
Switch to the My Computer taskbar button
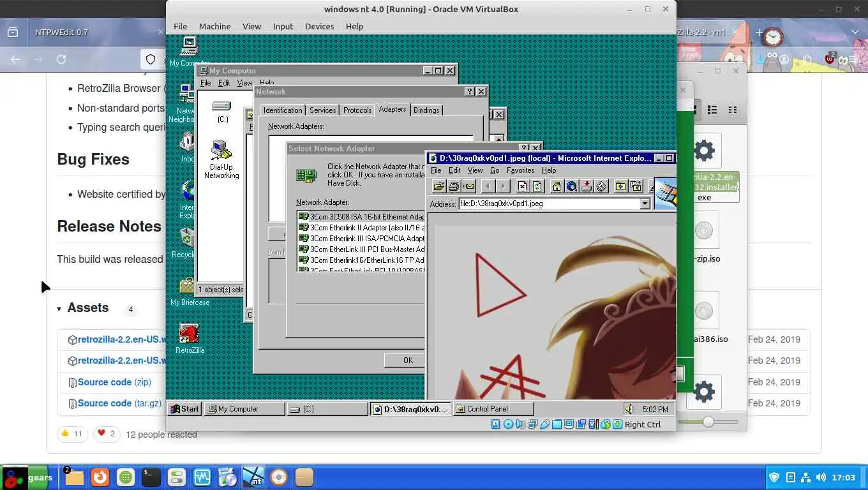coord(244,409)
